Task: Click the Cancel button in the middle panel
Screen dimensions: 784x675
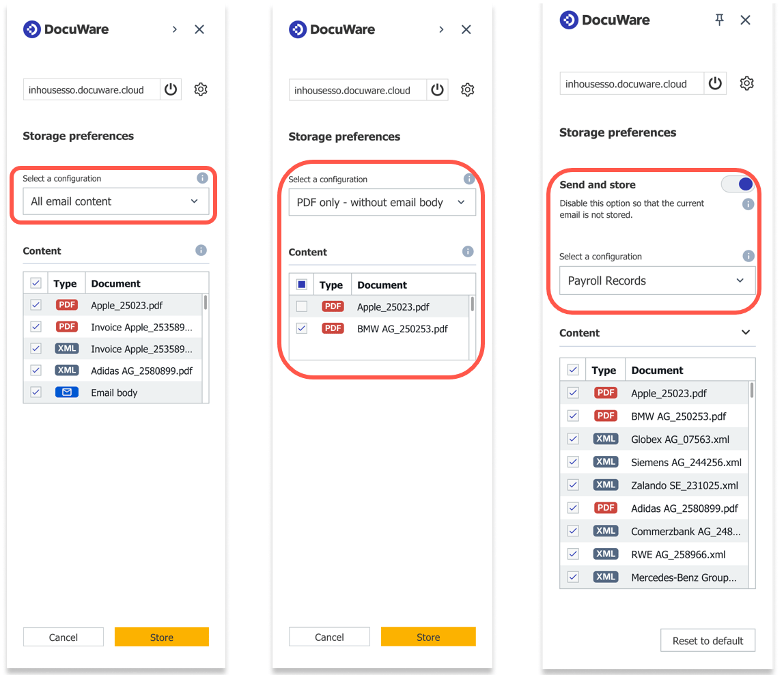Action: pyautogui.click(x=329, y=636)
